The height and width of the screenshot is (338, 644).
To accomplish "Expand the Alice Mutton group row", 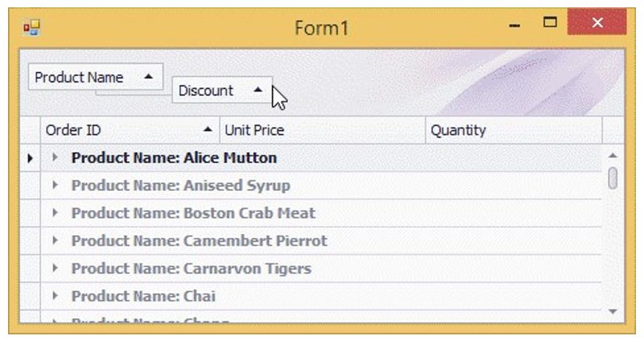I will coord(56,158).
